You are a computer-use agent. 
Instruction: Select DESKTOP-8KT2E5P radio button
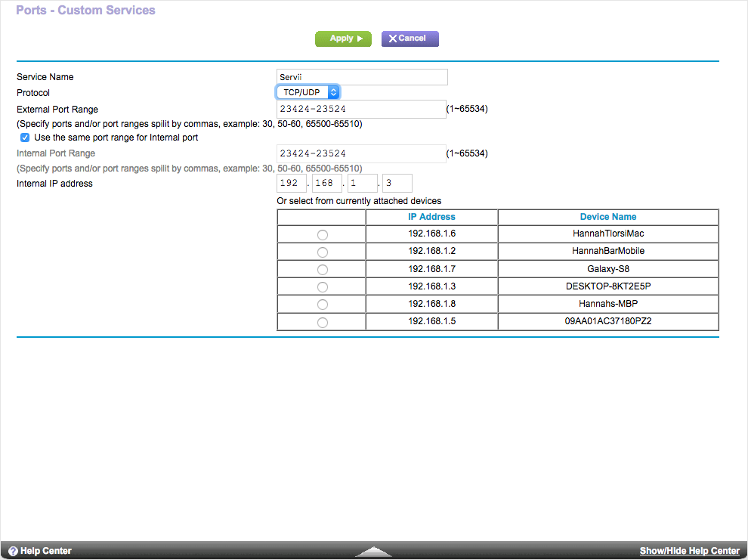coord(323,287)
